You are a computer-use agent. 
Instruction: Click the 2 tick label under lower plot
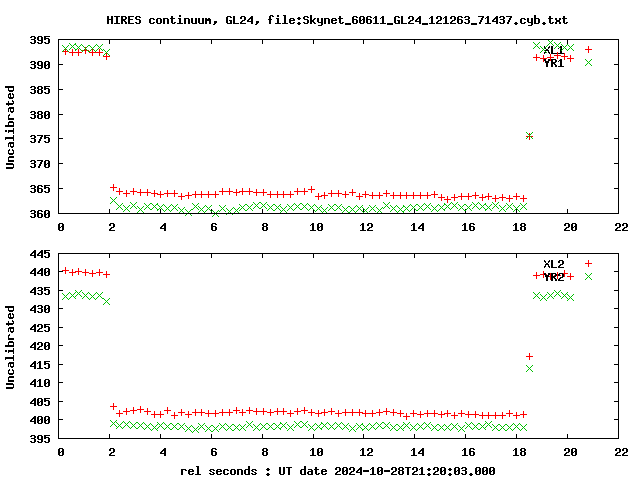click(x=112, y=452)
